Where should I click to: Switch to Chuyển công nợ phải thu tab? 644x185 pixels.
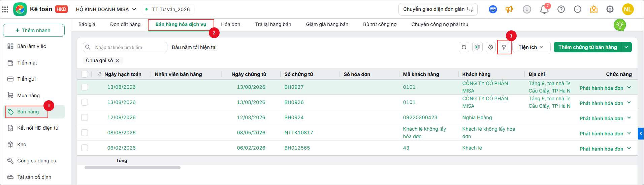pyautogui.click(x=440, y=24)
